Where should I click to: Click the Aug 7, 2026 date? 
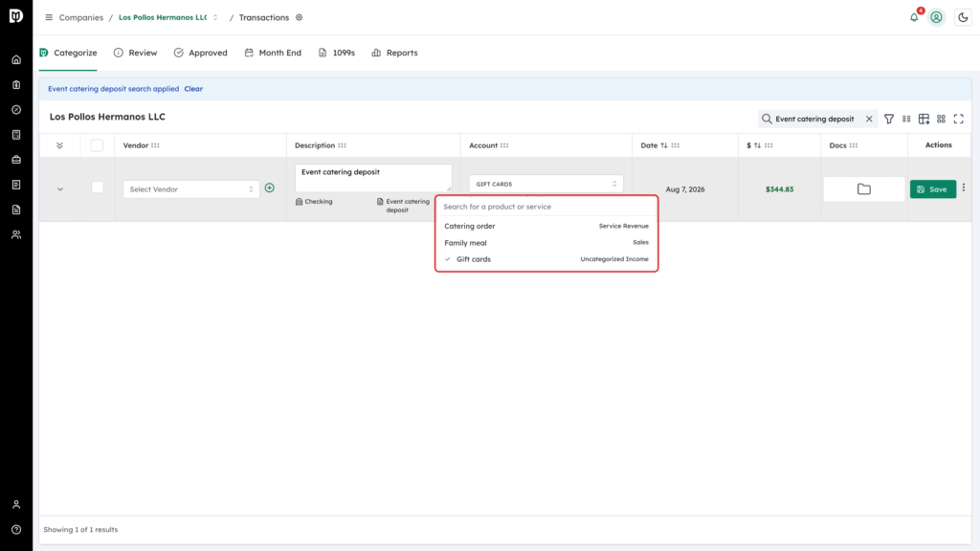[x=685, y=189]
